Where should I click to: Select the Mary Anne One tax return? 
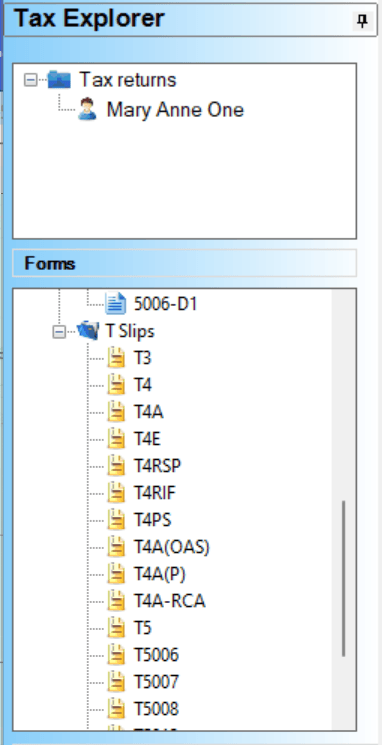point(175,110)
